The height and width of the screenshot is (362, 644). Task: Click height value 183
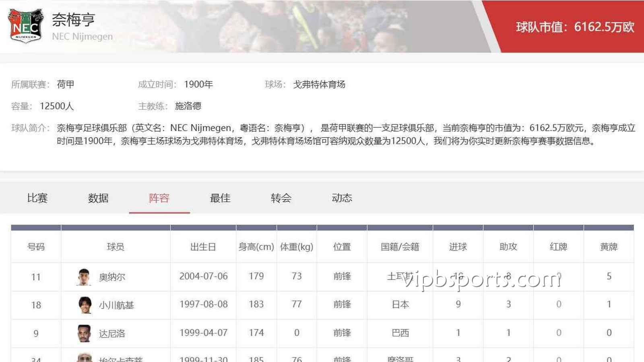coord(256,304)
